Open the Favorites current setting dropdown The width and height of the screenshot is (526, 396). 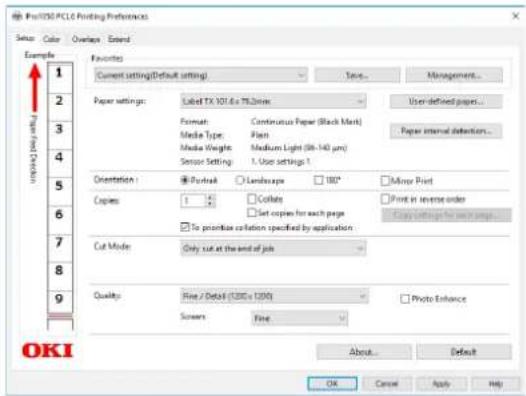click(201, 75)
